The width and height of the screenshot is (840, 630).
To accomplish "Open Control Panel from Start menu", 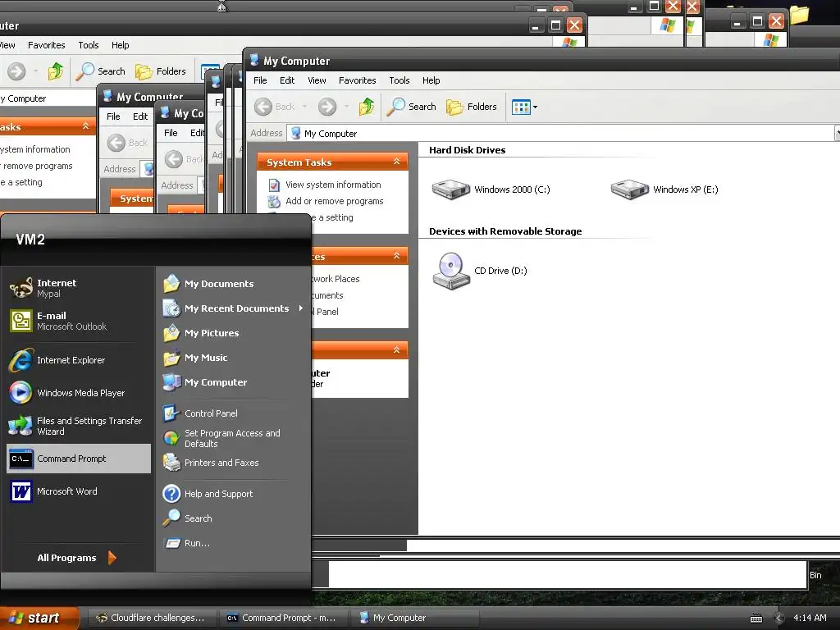I will (x=200, y=413).
